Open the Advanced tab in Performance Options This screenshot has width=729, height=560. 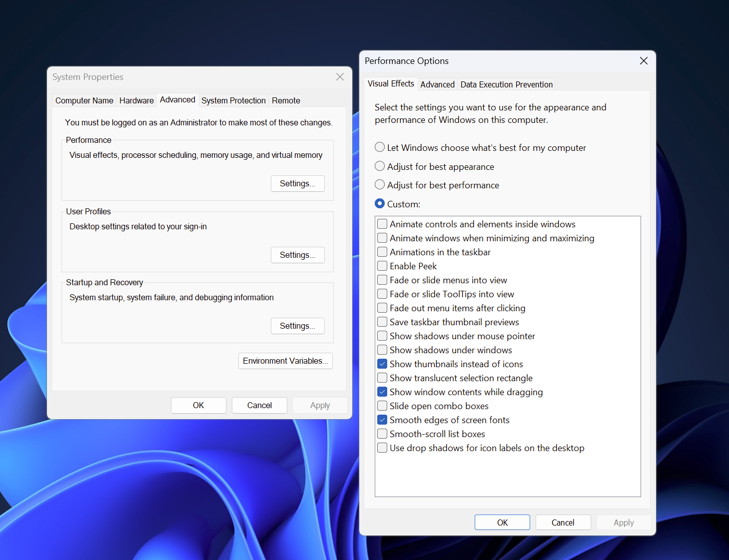(437, 84)
